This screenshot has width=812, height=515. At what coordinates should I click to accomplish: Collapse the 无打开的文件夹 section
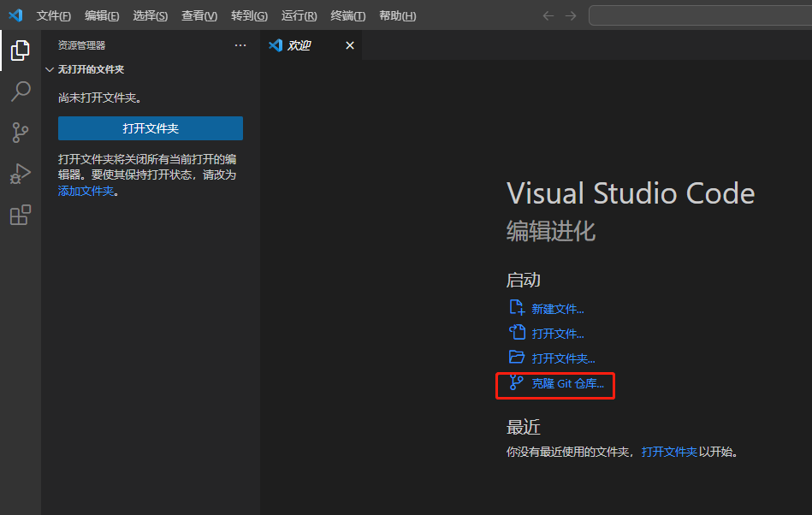[50, 69]
